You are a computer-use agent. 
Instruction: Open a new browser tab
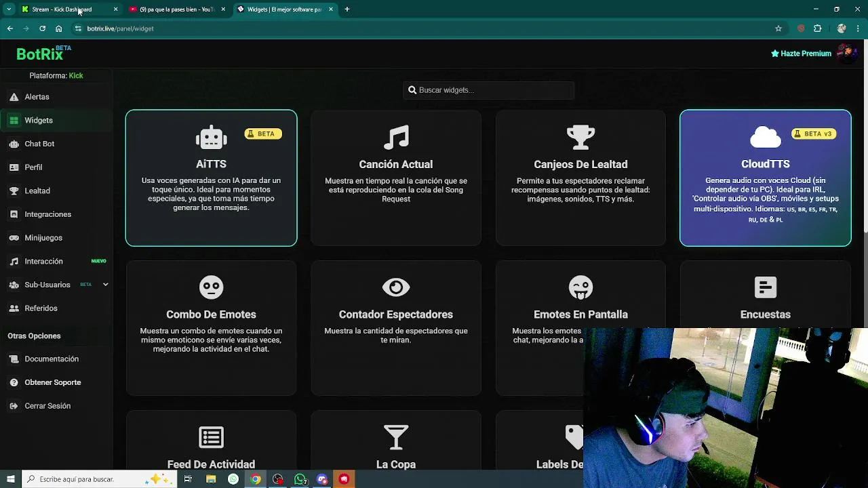[x=347, y=9]
